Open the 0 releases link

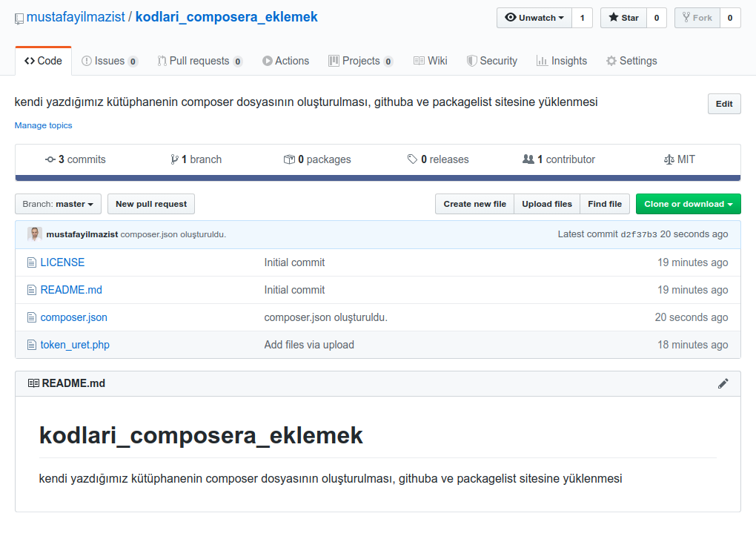[x=438, y=159]
